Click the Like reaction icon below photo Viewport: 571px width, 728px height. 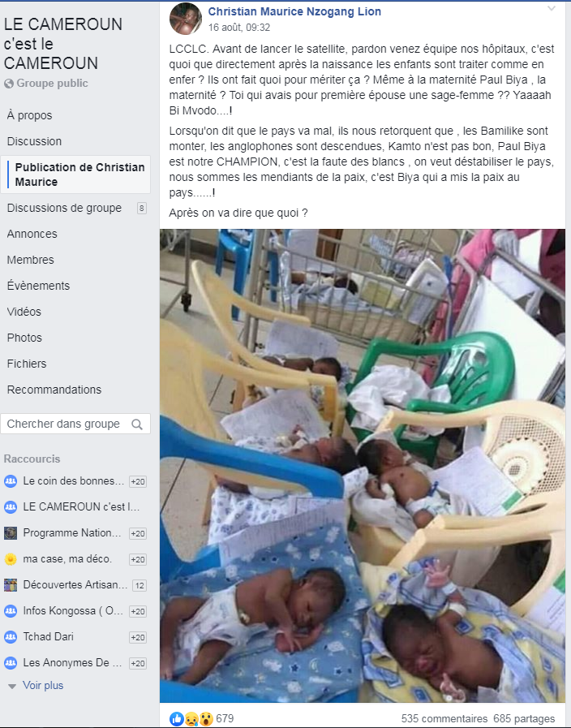point(176,719)
